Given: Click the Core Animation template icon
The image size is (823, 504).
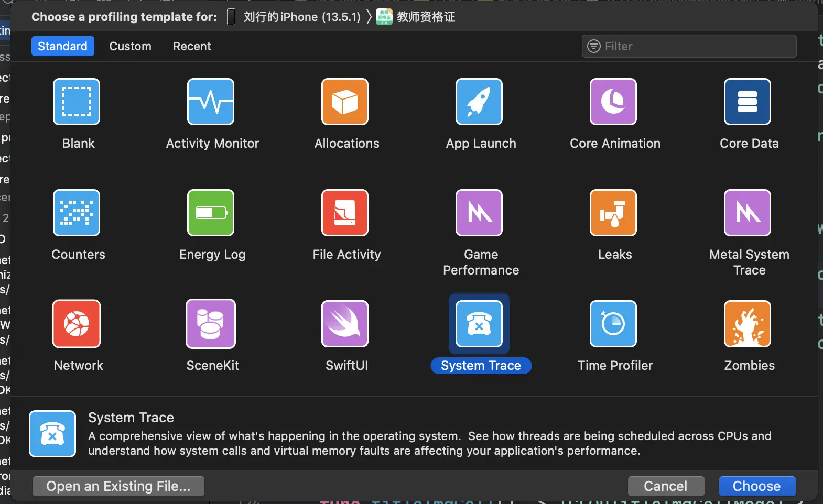Looking at the screenshot, I should 613,102.
